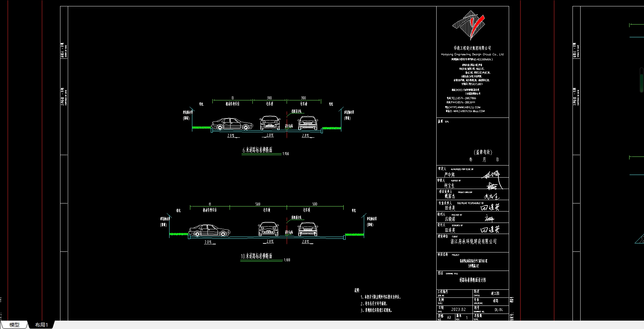Click the 道路设计线 leader label in 10米 section
The width and height of the screenshot is (644, 329).
coord(296,218)
